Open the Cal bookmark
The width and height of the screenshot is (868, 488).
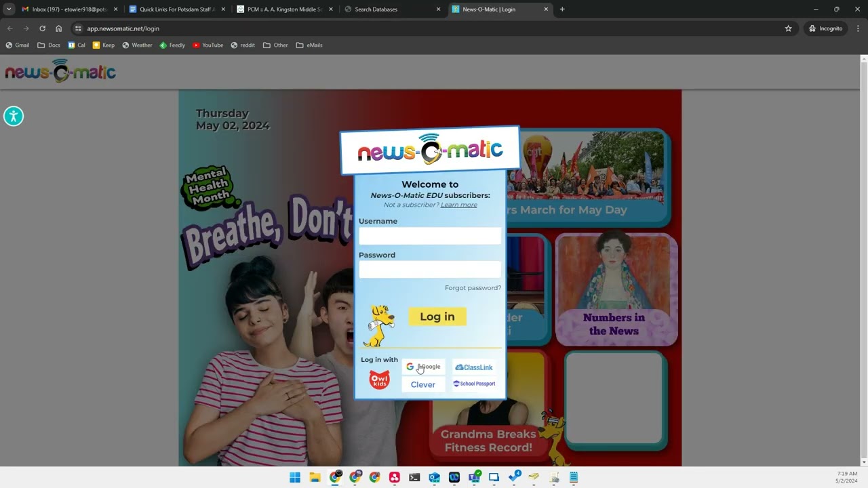tap(77, 45)
